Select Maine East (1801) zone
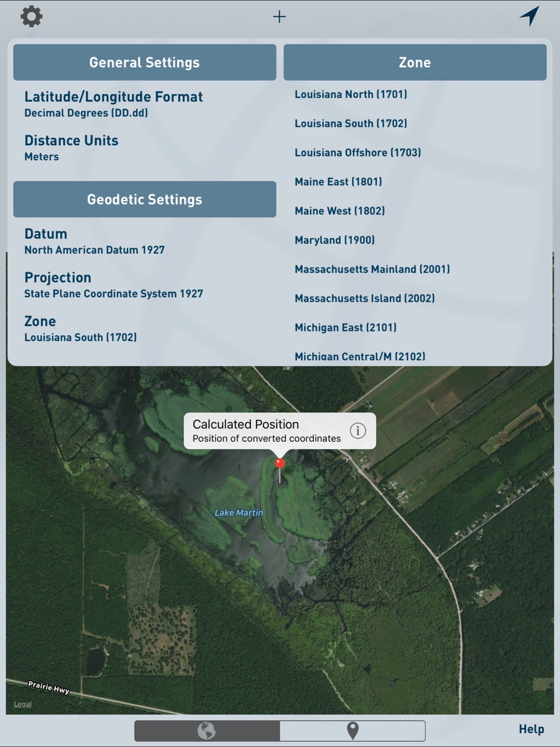The height and width of the screenshot is (747, 560). pyautogui.click(x=338, y=182)
